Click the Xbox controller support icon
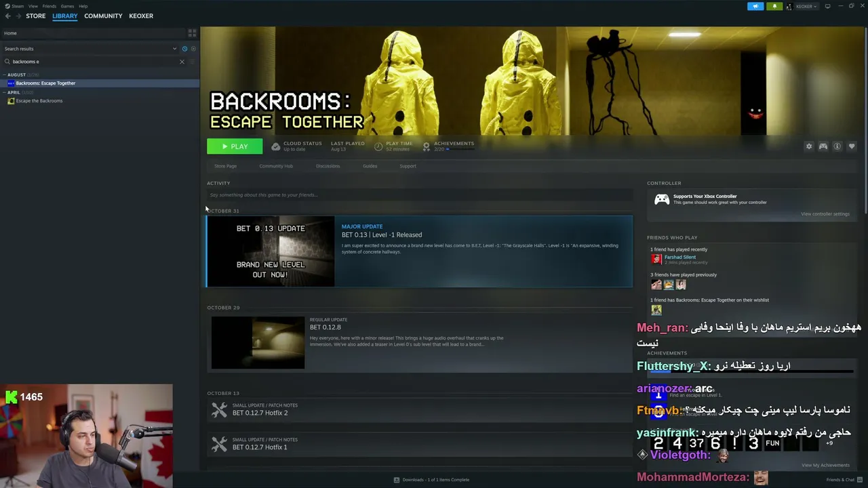 click(x=661, y=199)
